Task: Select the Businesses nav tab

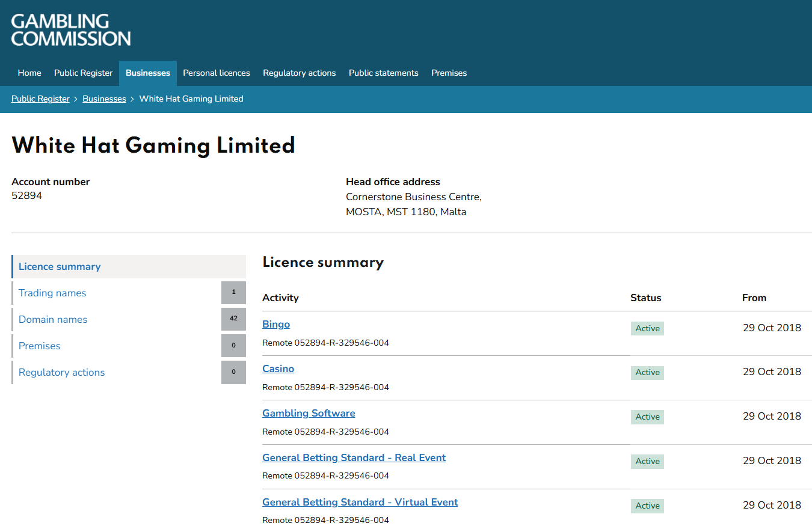Action: (x=148, y=73)
